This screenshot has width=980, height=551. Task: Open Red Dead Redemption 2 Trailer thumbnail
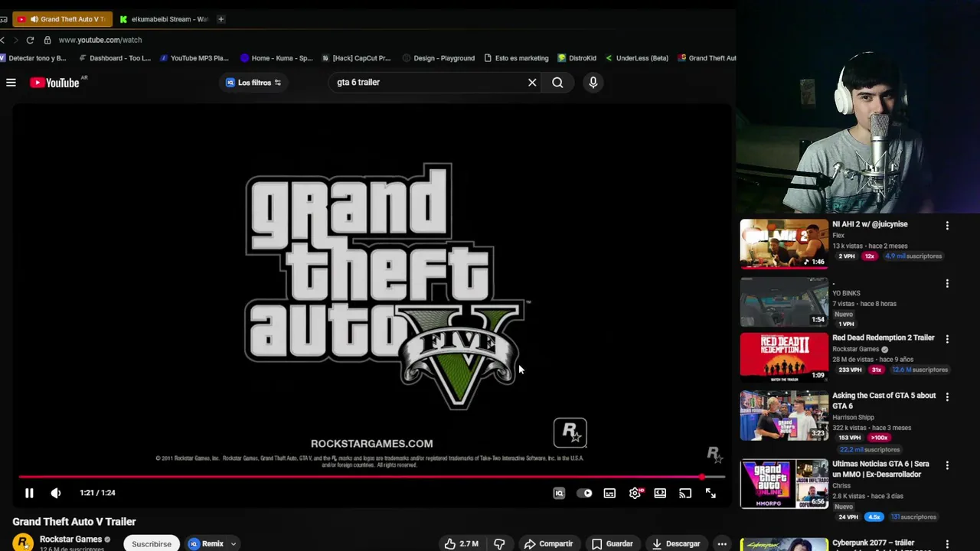pos(784,357)
